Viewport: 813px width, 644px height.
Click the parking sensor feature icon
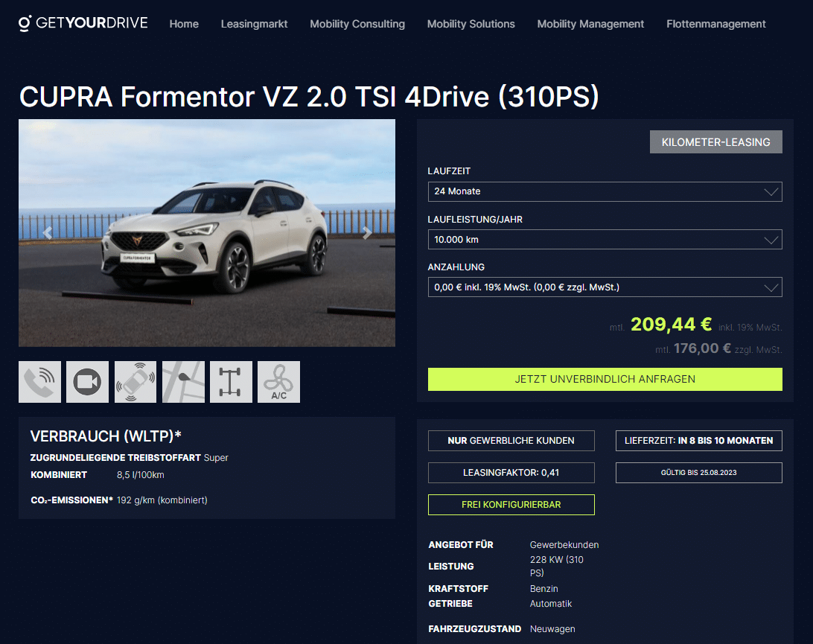pyautogui.click(x=135, y=382)
